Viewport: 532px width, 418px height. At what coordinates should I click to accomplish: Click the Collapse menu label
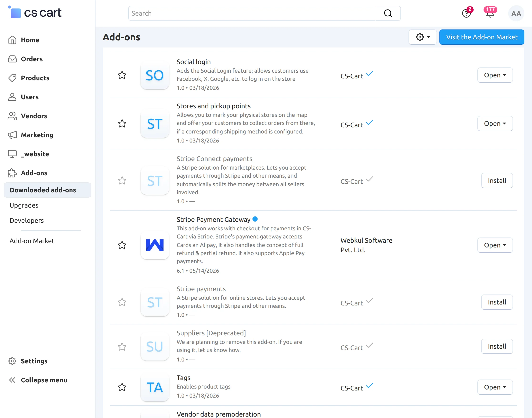click(x=44, y=380)
